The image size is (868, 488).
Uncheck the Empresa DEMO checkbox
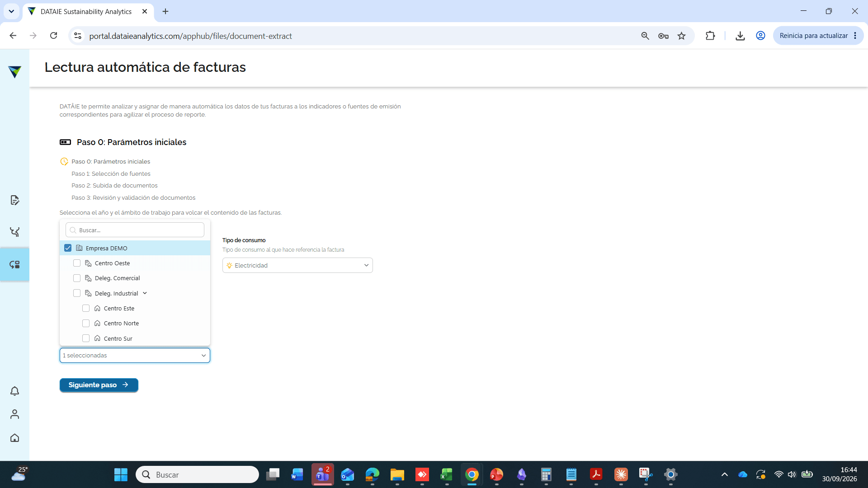(68, 248)
